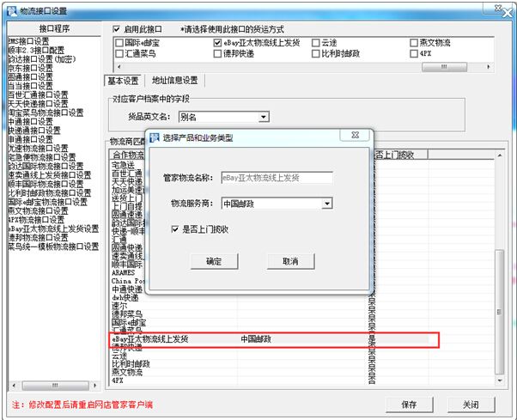Select 韵达国际物流接口设置 in the list

46,166
